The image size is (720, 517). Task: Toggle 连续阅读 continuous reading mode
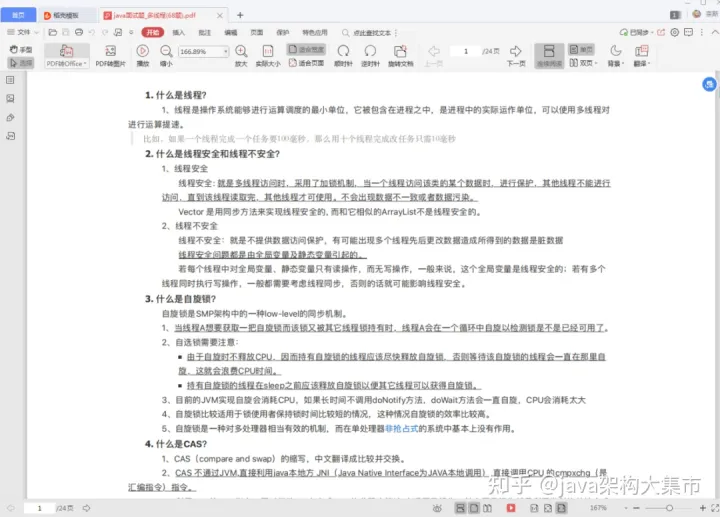click(549, 56)
